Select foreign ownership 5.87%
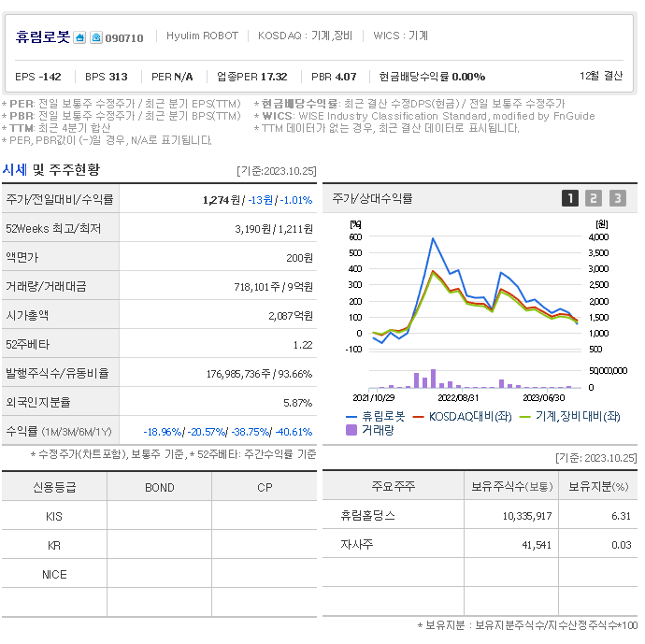This screenshot has width=645, height=644. click(x=298, y=403)
